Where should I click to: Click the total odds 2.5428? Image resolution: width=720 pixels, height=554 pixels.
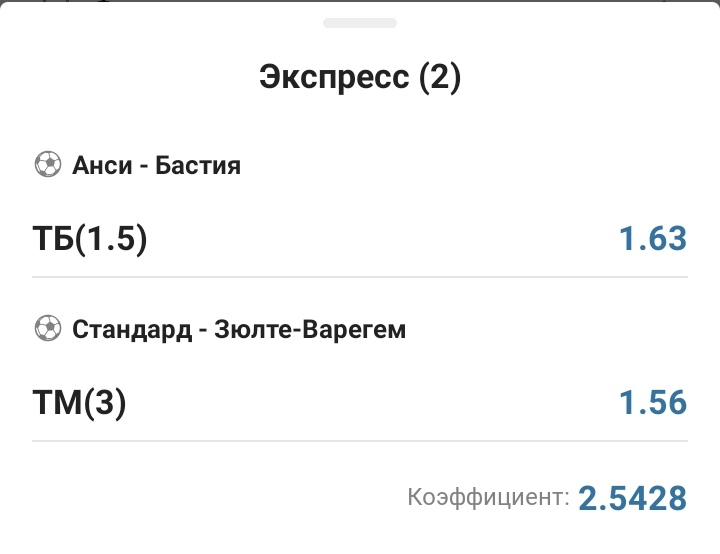pos(633,497)
